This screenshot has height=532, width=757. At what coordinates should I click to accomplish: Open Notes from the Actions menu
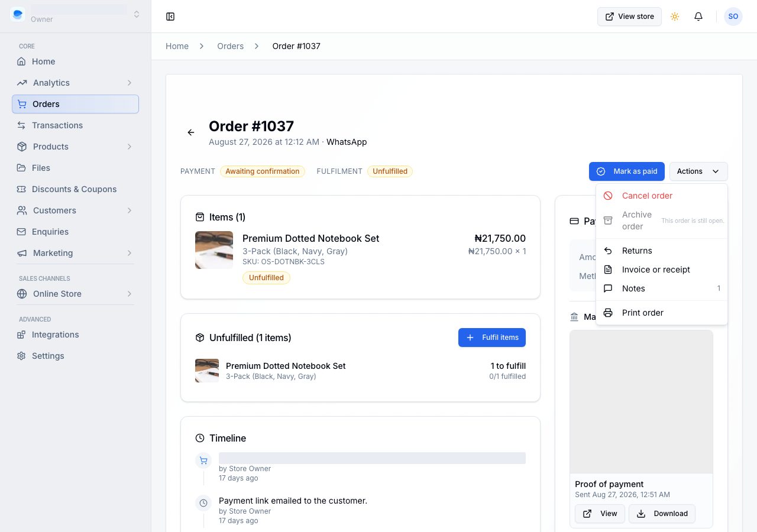(662, 288)
